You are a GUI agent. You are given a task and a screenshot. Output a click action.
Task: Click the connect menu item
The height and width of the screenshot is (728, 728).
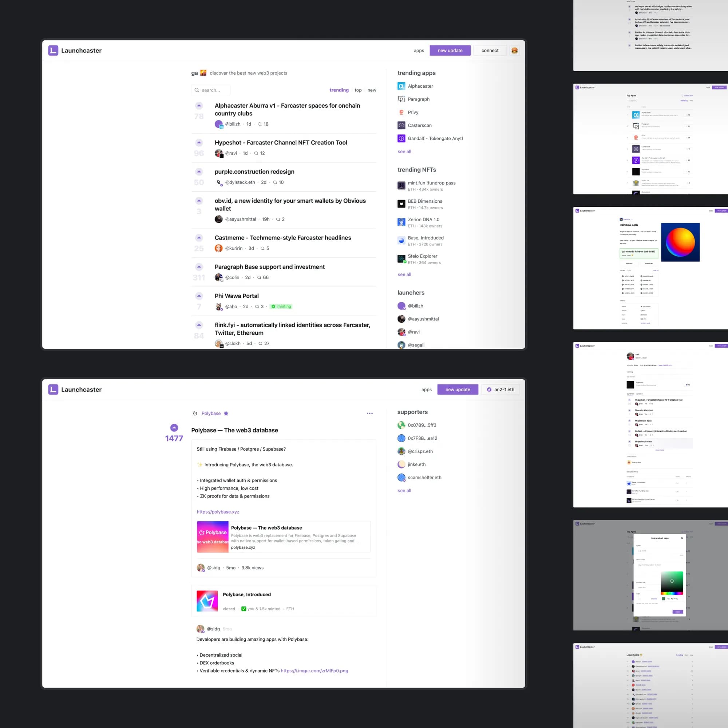tap(490, 50)
